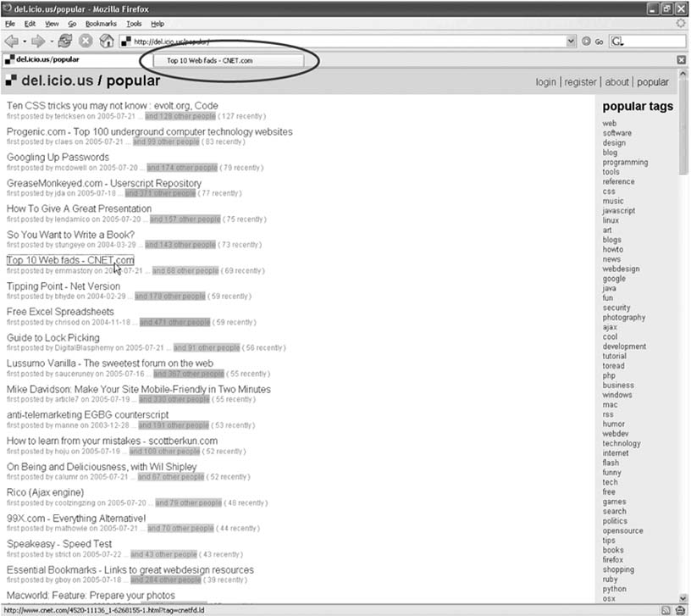Click the vertical page scrollbar
This screenshot has width=691, height=616.
(683, 339)
